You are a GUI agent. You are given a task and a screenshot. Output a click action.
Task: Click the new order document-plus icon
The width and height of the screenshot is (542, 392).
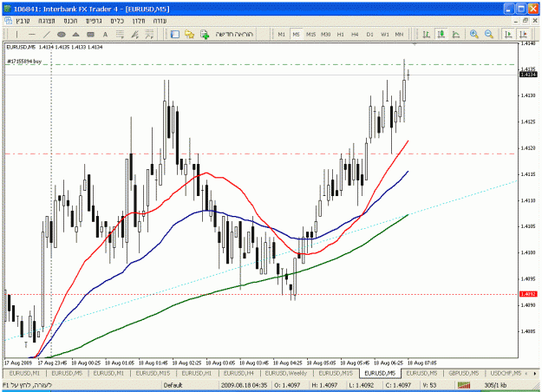(x=205, y=34)
